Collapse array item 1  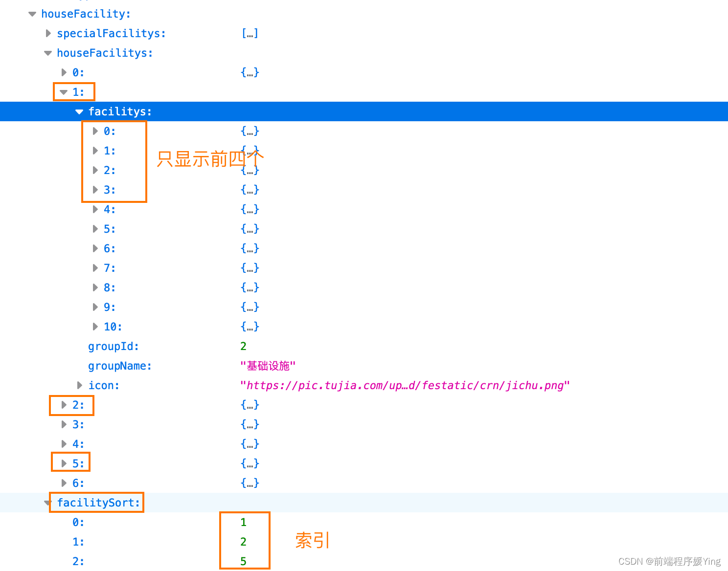[x=63, y=92]
